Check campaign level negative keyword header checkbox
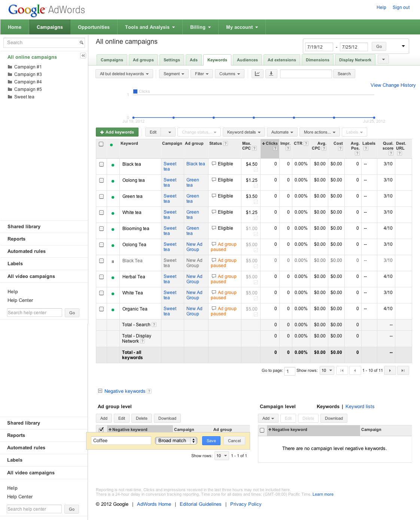Screen dimensions: 420x520 point(262,430)
